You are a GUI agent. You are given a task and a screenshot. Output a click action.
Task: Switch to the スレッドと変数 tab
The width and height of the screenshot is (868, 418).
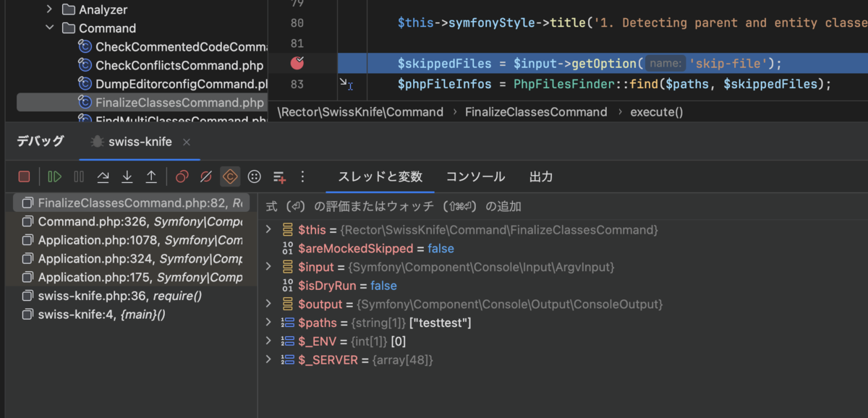pos(380,176)
